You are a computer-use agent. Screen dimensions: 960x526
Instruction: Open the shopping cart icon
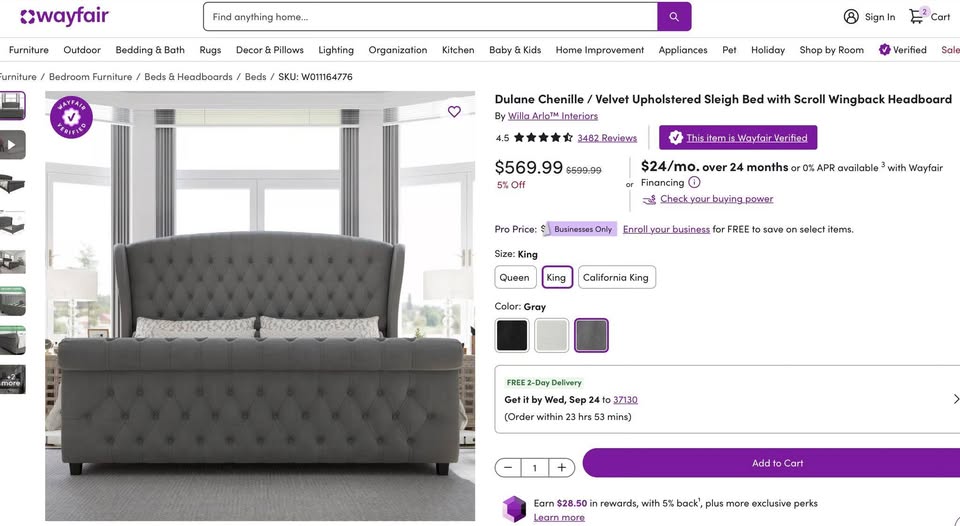(x=916, y=16)
